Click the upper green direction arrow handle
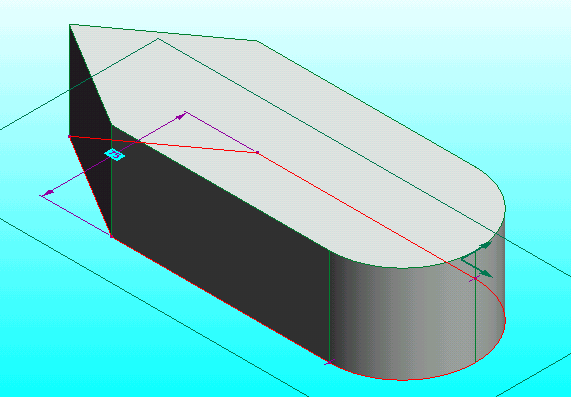This screenshot has width=571, height=397. click(485, 246)
